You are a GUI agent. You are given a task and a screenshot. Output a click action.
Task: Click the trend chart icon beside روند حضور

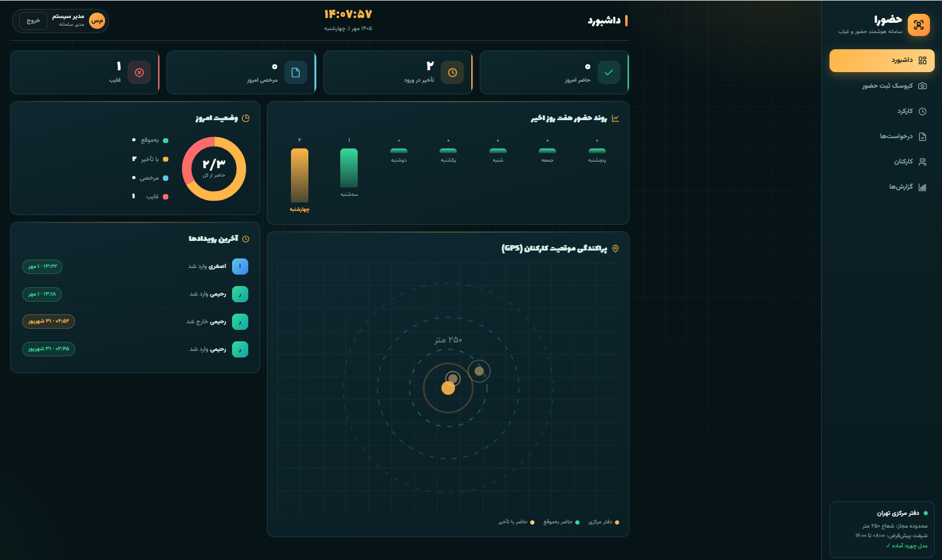pos(615,118)
